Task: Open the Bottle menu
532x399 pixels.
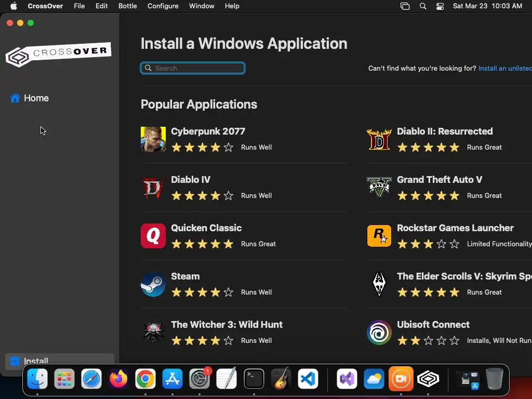Action: click(x=128, y=6)
